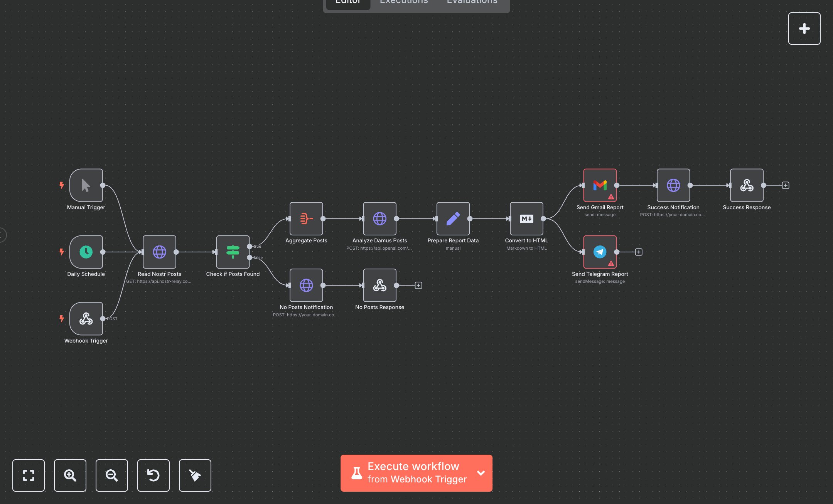Select the Prepare Report Data pencil node
Screen dimensions: 833x504
(x=453, y=218)
